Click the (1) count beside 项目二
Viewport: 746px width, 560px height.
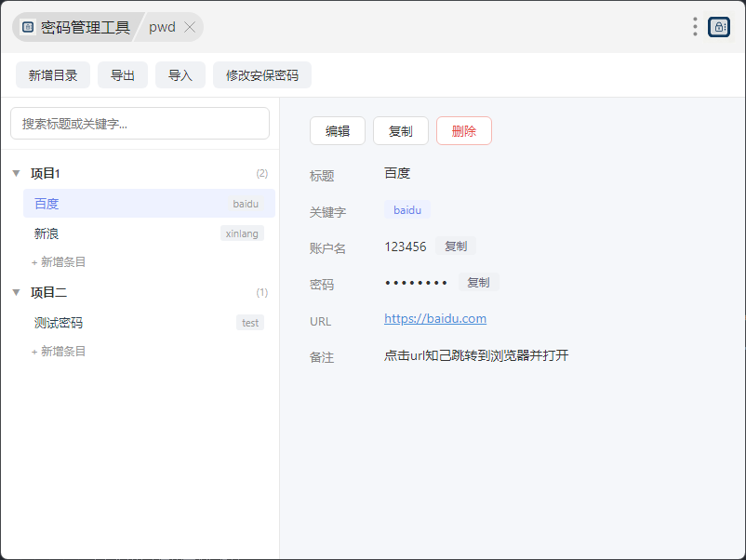tap(261, 292)
